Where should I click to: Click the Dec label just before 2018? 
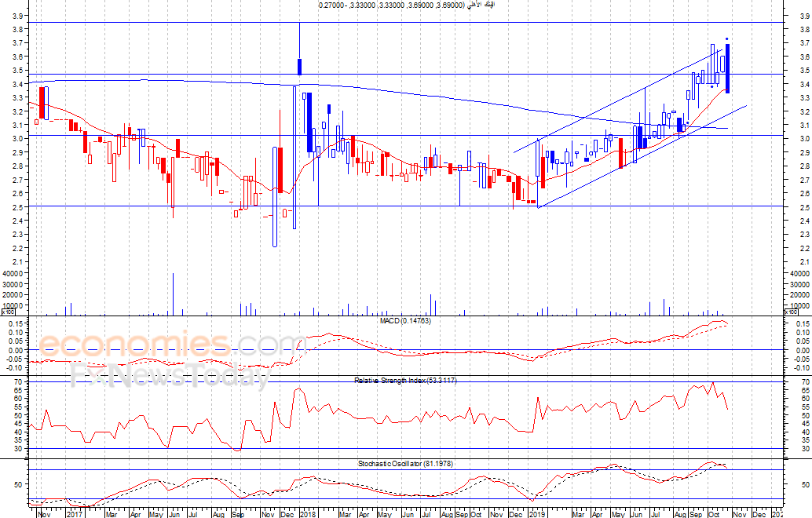[287, 514]
